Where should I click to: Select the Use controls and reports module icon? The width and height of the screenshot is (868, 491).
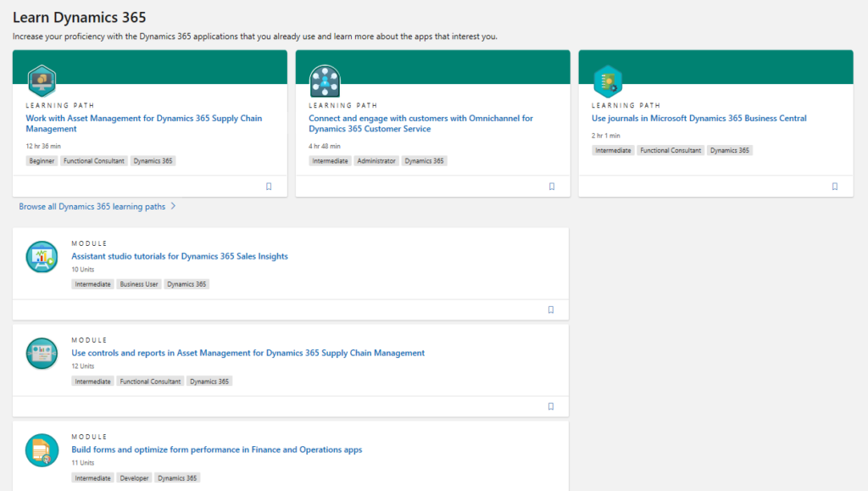(42, 354)
